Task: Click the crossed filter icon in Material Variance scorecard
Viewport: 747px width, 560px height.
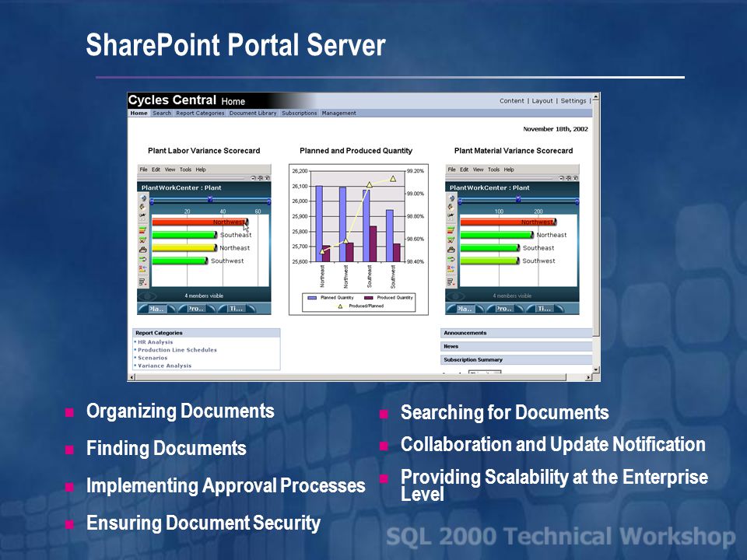Action: [451, 240]
